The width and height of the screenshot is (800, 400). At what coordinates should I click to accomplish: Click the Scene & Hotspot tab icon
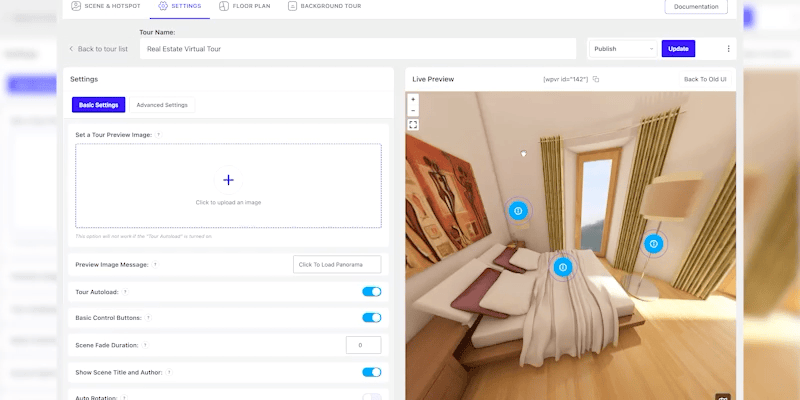[76, 6]
